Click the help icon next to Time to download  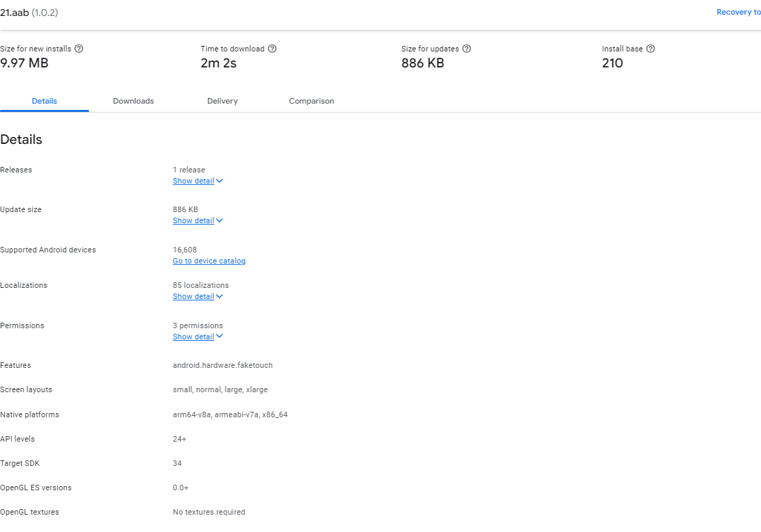pyautogui.click(x=273, y=49)
